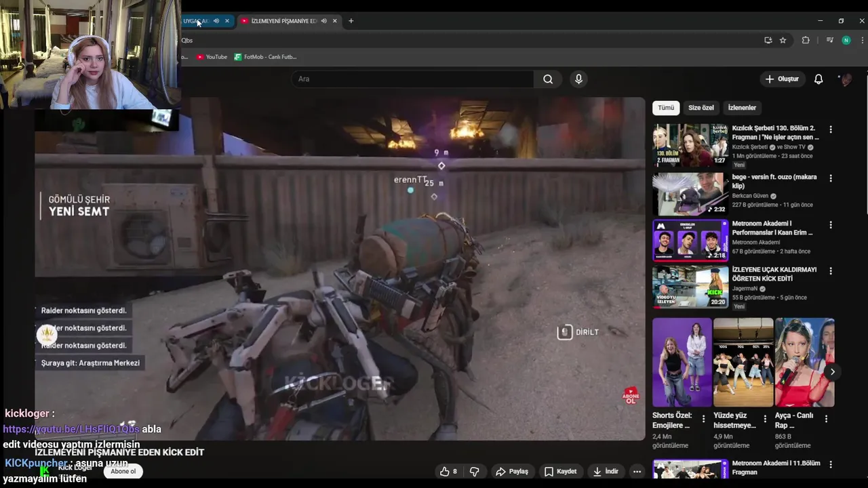Mute the İZLEMEYENİ PİŞMANİYE tab audio icon

(323, 21)
